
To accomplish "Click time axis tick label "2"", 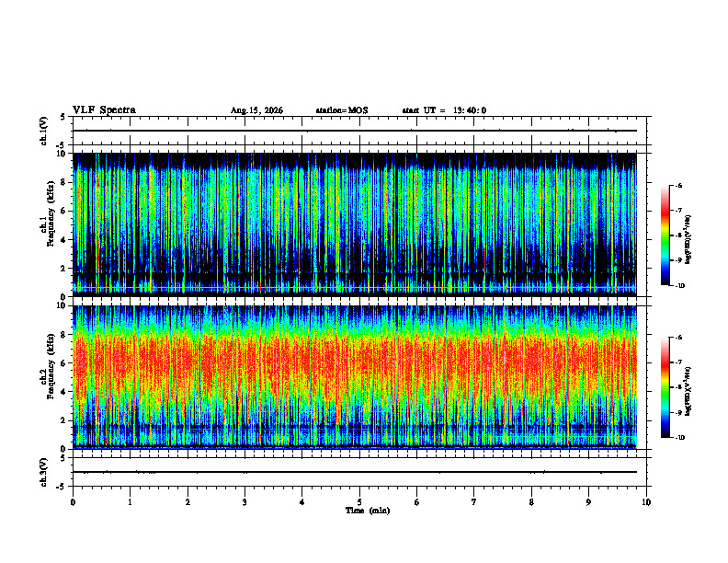I will coord(188,502).
